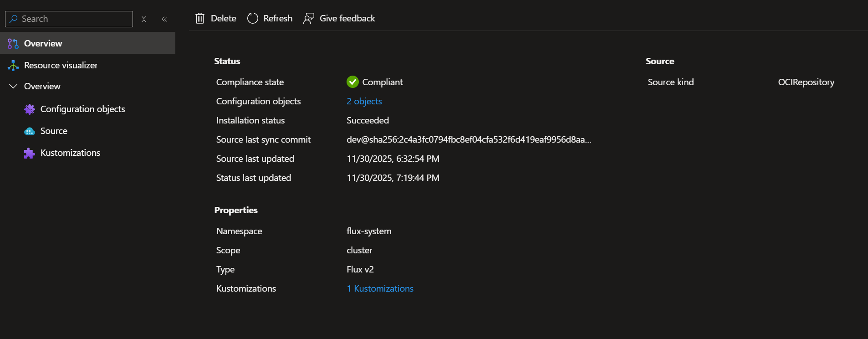The height and width of the screenshot is (339, 868).
Task: Click the Delete trash can icon
Action: pos(200,18)
